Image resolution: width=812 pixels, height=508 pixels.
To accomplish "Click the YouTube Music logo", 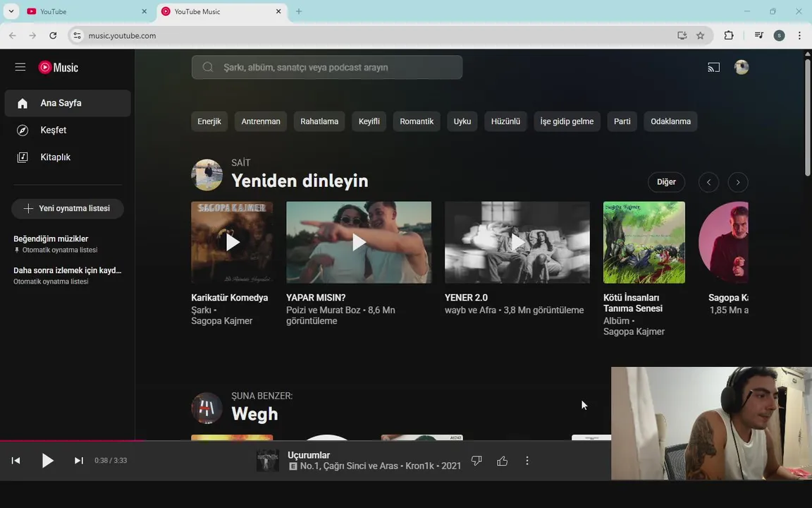I will point(59,68).
